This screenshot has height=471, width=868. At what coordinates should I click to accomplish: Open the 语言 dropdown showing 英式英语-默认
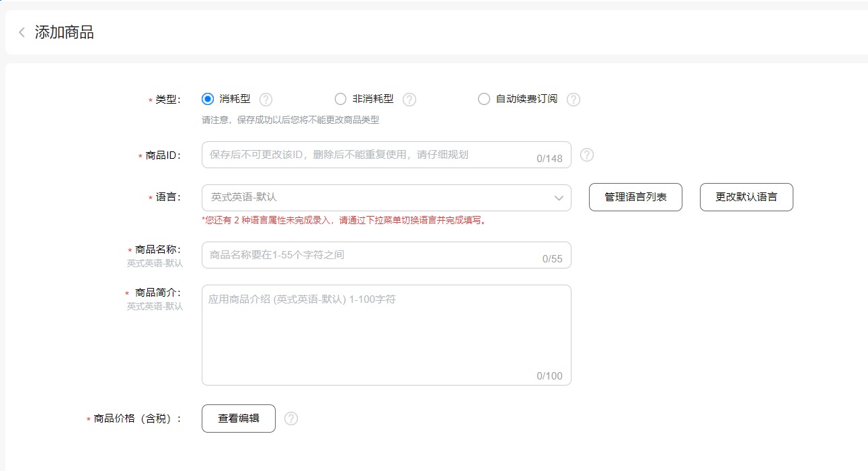[377, 198]
